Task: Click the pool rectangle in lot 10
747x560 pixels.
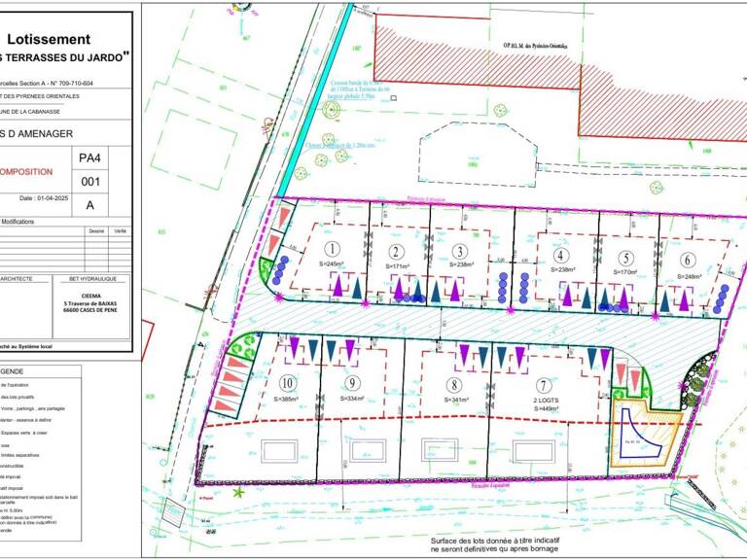Action: [279, 451]
